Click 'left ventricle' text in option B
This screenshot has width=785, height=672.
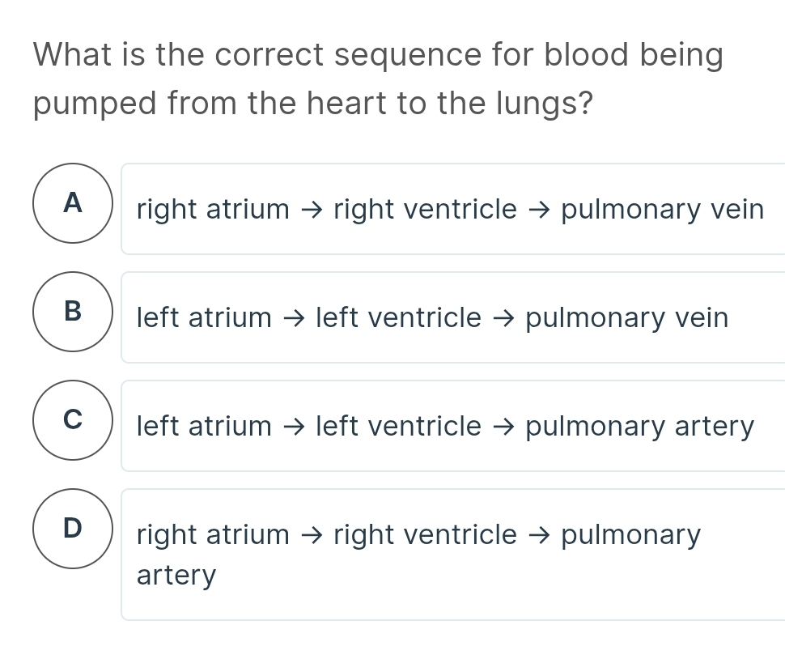398,318
